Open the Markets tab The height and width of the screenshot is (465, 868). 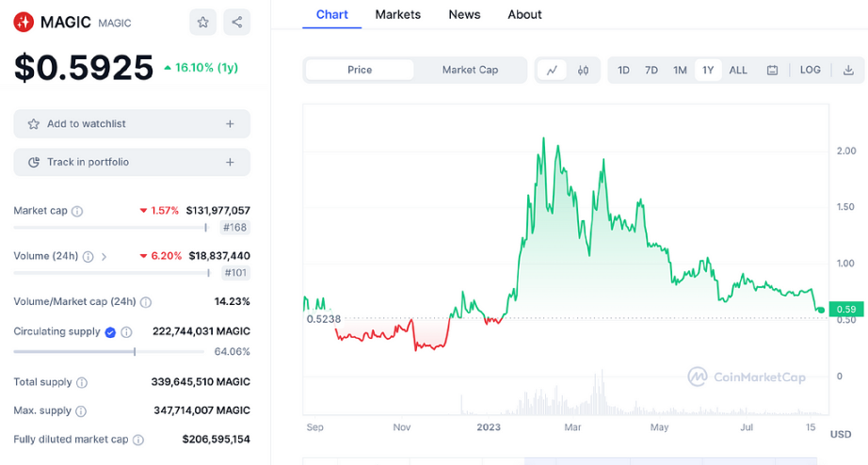[398, 14]
